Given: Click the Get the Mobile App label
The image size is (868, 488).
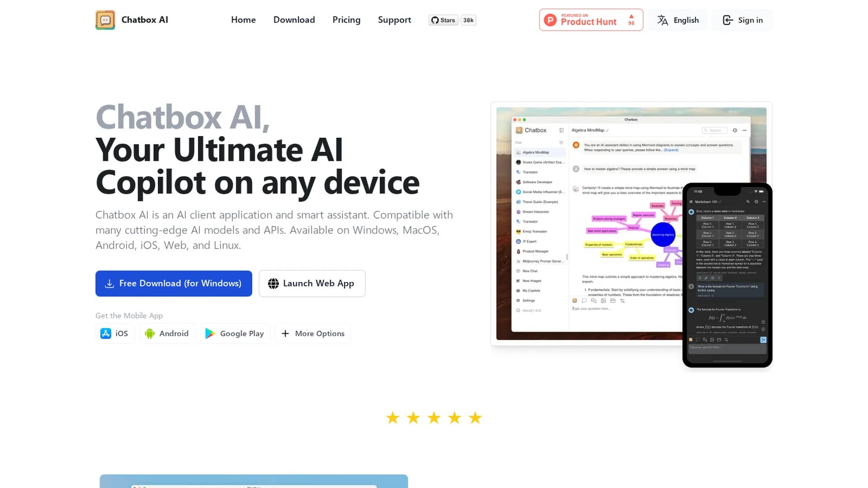Looking at the screenshot, I should [129, 315].
